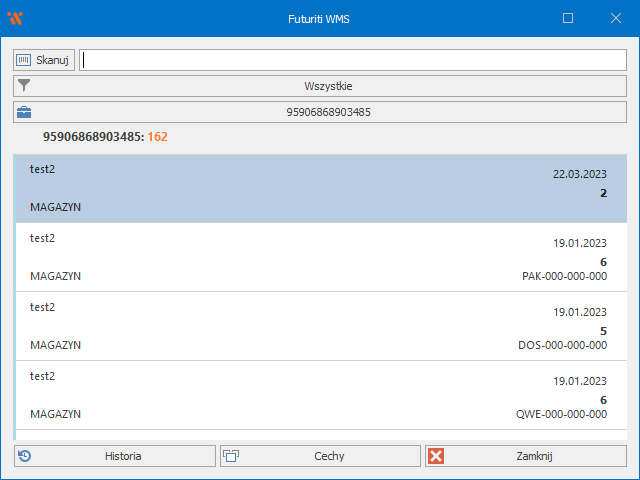Click the orange 162 total quantity
Screen dimensions: 640x480
pyautogui.click(x=157, y=136)
